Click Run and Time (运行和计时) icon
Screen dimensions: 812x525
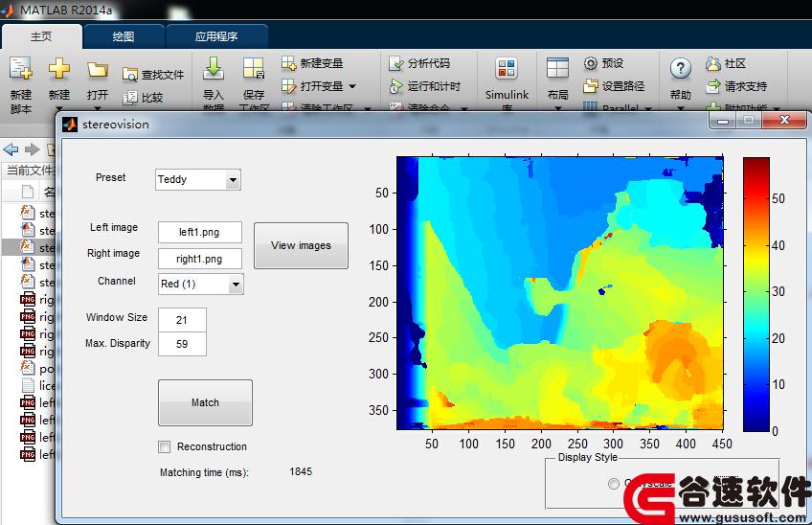click(396, 86)
